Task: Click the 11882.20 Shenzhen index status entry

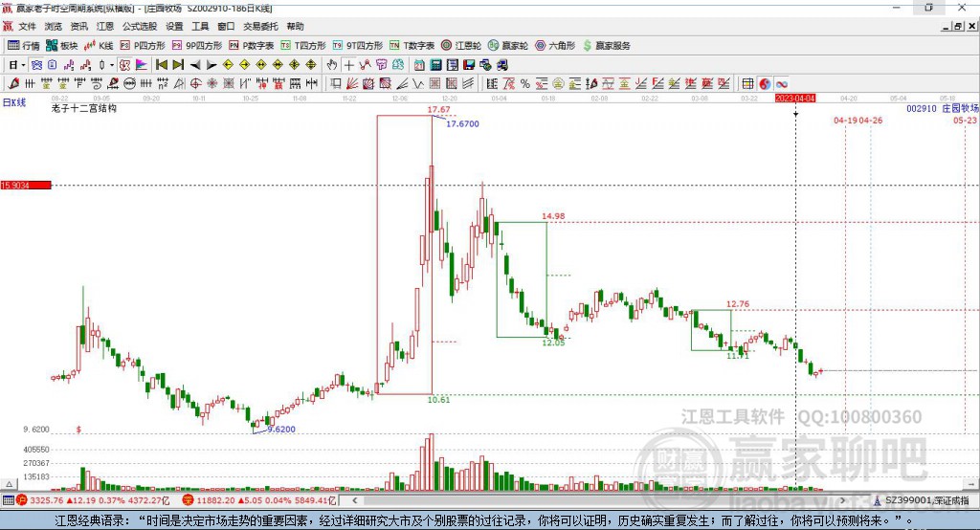Action: click(x=260, y=500)
